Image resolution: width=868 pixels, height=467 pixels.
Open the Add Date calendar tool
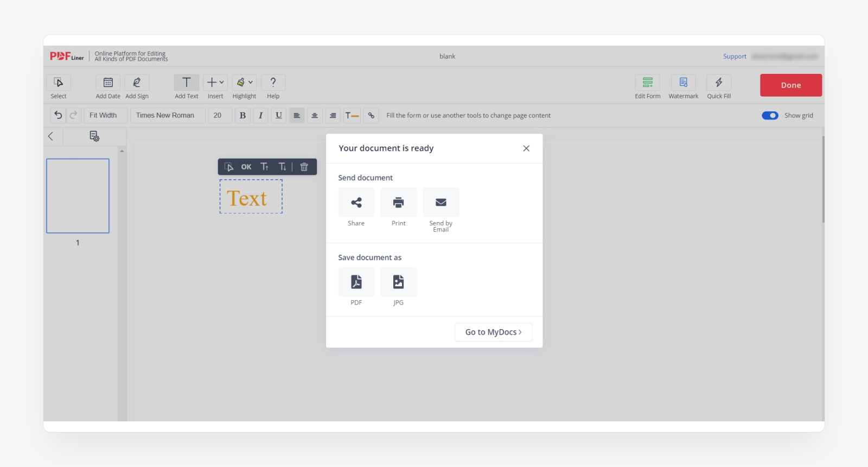tap(108, 83)
